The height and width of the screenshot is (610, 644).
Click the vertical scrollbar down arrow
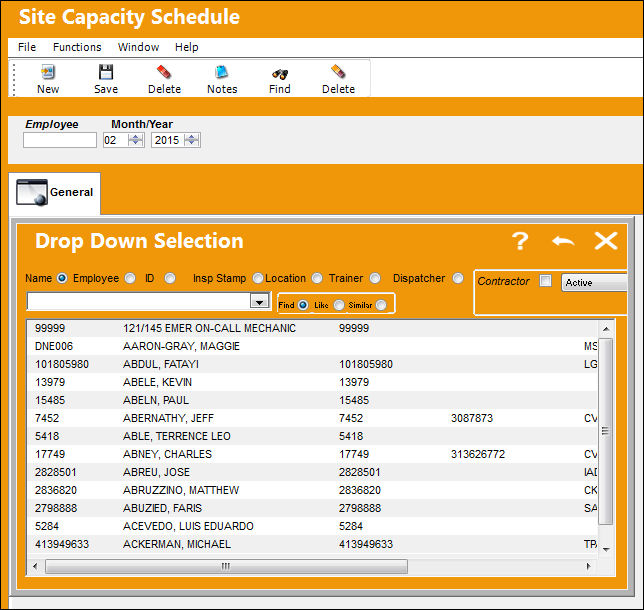click(x=606, y=549)
